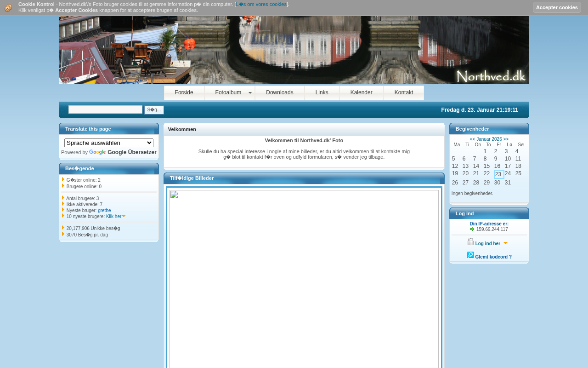Go to previous month with << arrow
Image resolution: width=588 pixels, height=368 pixels.
click(472, 139)
